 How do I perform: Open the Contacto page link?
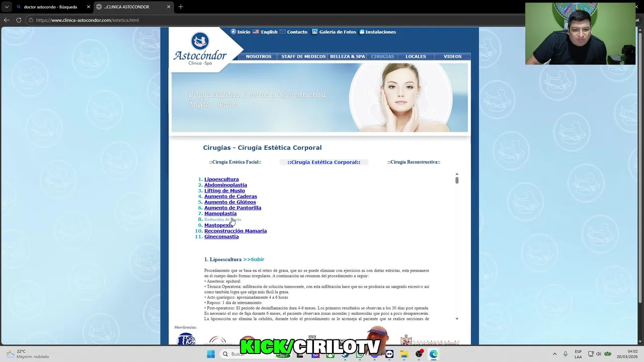[x=297, y=32]
